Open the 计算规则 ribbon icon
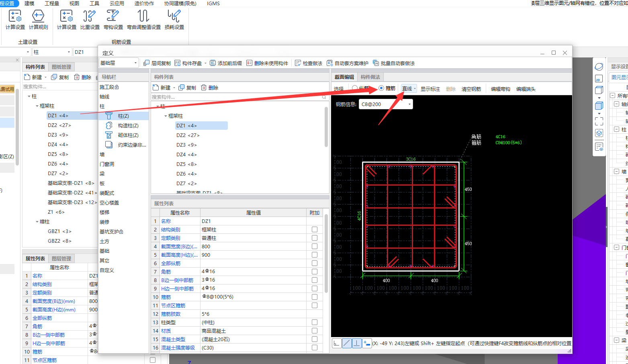The width and height of the screenshot is (628, 364). pyautogui.click(x=38, y=19)
